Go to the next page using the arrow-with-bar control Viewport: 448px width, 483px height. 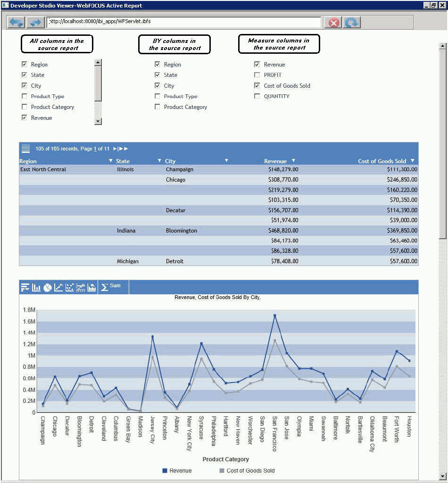click(x=116, y=149)
